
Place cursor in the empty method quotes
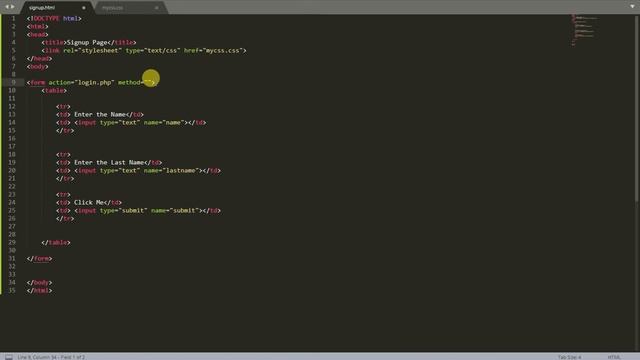pyautogui.click(x=147, y=82)
